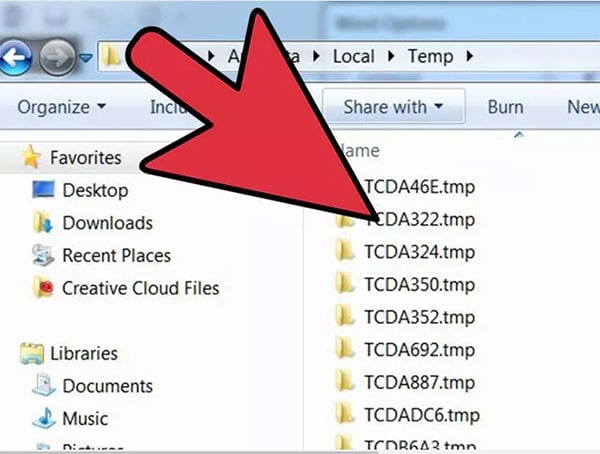Open Creative Cloud Files
This screenshot has height=454, width=600.
click(x=141, y=288)
